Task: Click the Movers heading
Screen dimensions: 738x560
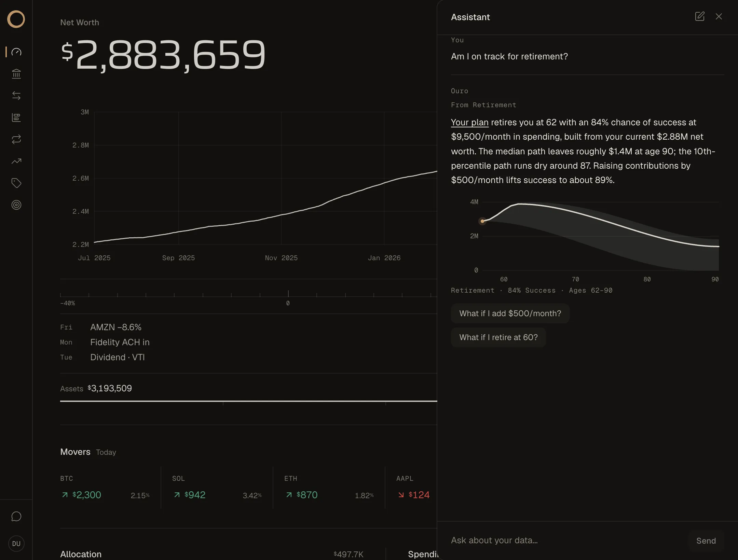Action: [x=75, y=452]
